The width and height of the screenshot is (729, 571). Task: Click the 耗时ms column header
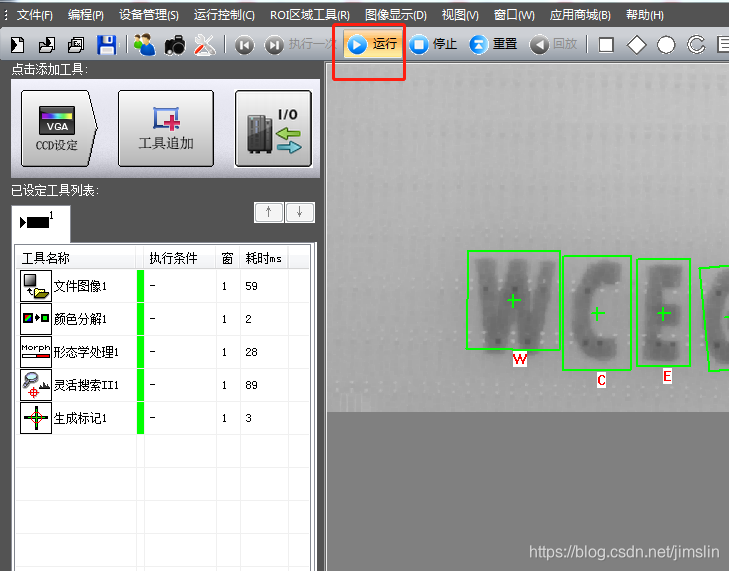[x=264, y=258]
